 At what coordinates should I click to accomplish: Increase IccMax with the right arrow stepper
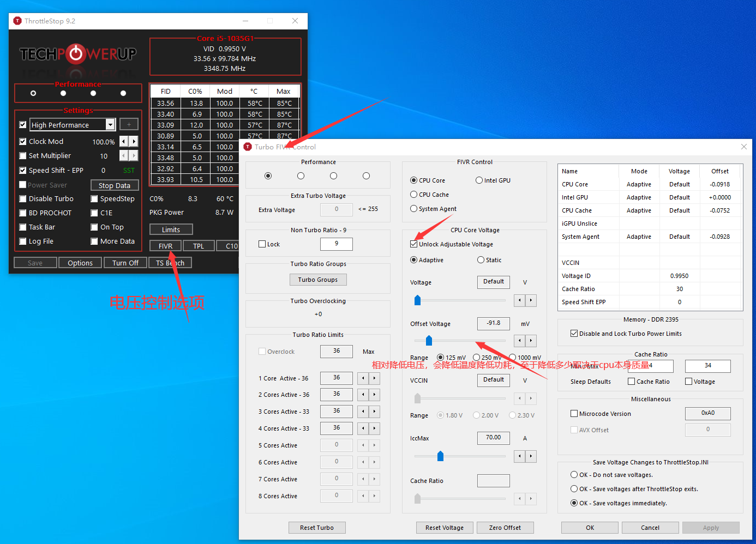point(531,456)
